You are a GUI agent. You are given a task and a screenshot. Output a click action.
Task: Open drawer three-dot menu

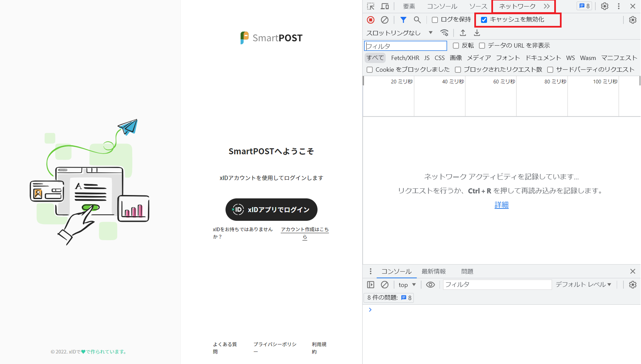[370, 271]
